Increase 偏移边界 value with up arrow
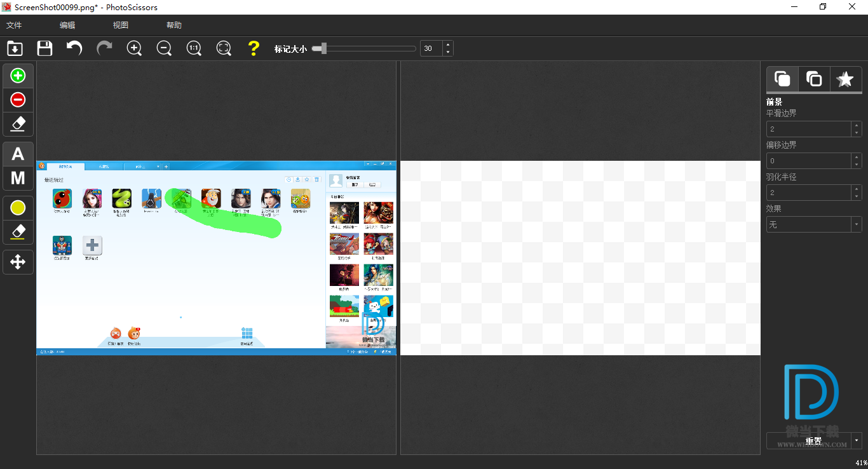 [x=857, y=157]
